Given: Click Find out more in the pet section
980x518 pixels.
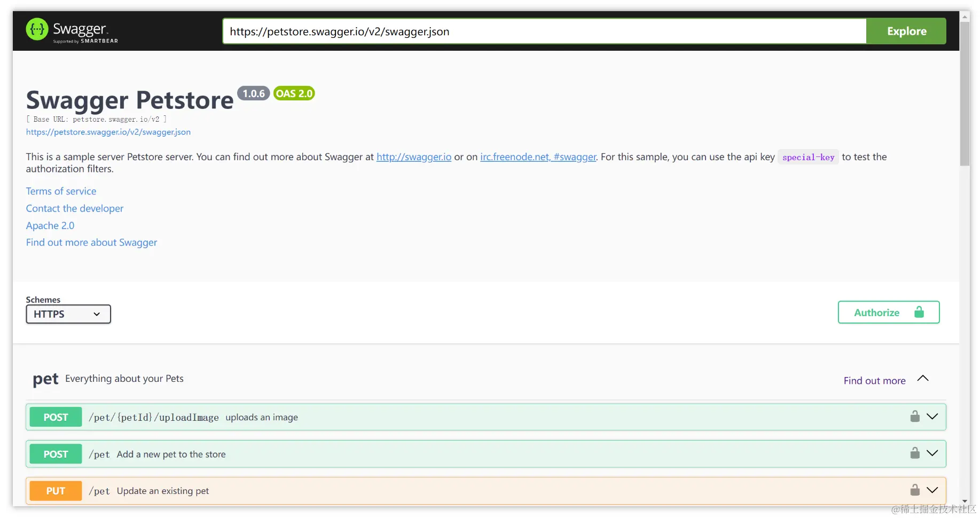Looking at the screenshot, I should (x=874, y=380).
